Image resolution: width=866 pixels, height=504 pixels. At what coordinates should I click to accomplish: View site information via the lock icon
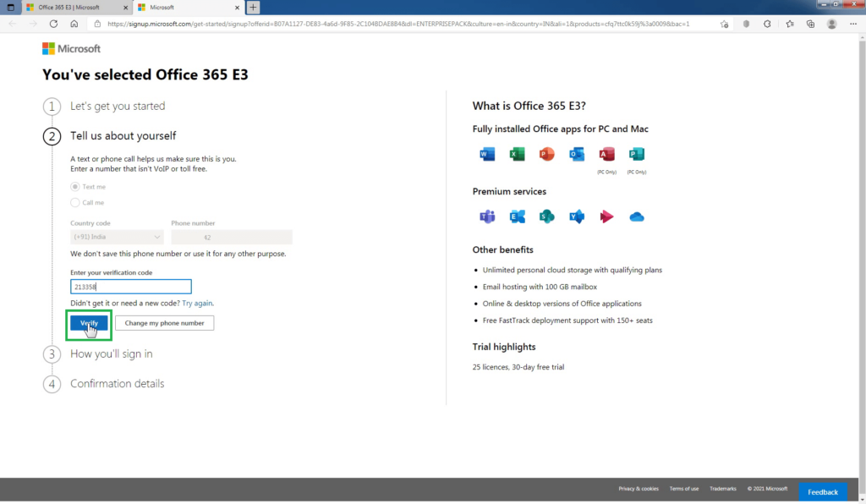coord(97,24)
